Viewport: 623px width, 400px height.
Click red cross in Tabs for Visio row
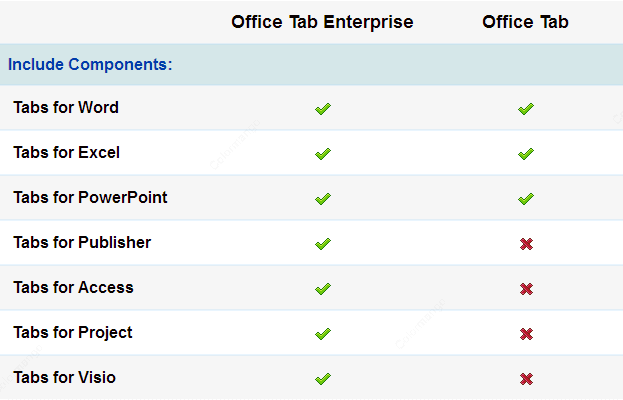pyautogui.click(x=526, y=379)
